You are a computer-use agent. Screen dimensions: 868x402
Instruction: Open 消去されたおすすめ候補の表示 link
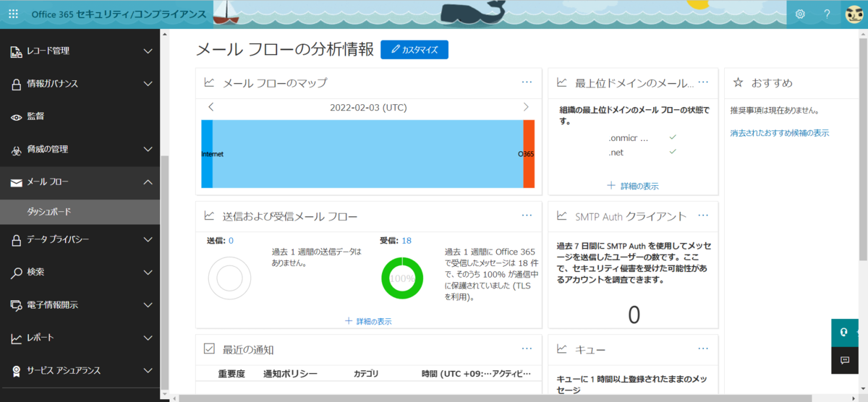[x=780, y=133]
